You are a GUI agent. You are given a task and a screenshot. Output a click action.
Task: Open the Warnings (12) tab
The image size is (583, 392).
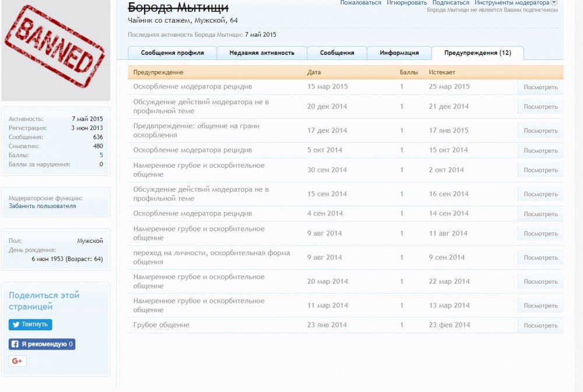tap(477, 53)
